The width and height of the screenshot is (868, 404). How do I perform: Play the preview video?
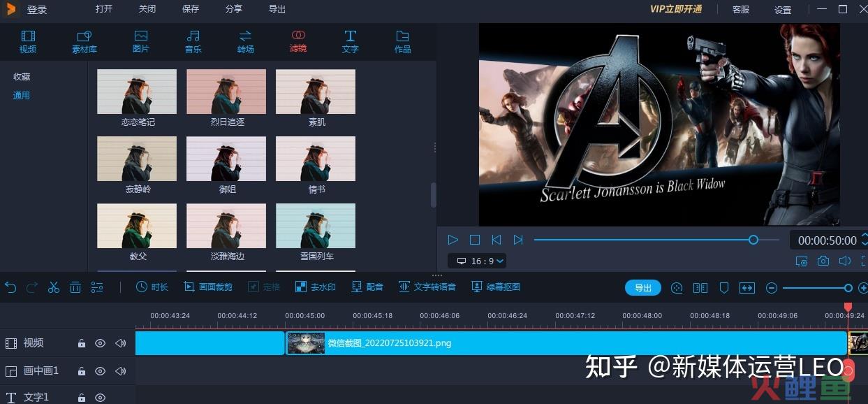tap(453, 240)
